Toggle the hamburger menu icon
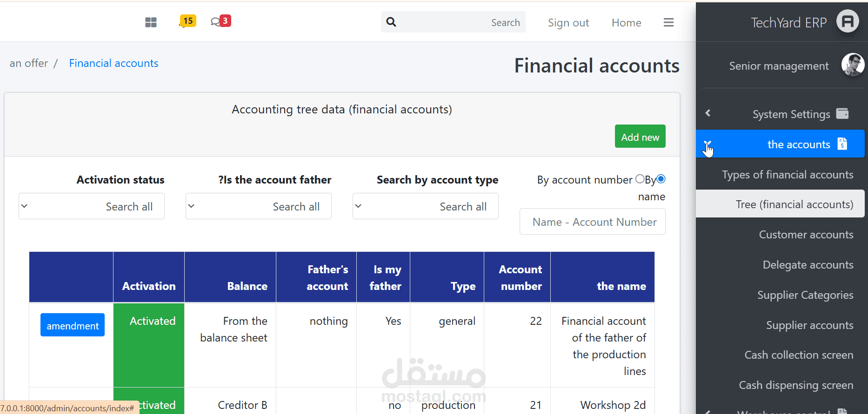This screenshot has height=414, width=868. point(668,22)
